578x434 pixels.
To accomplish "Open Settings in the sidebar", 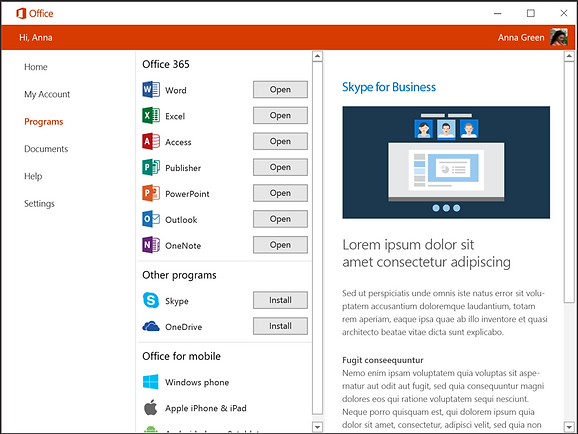I will (x=39, y=204).
